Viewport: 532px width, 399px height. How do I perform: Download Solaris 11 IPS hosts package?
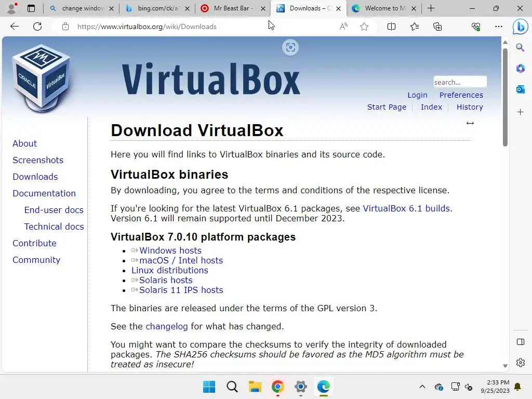[x=181, y=290]
